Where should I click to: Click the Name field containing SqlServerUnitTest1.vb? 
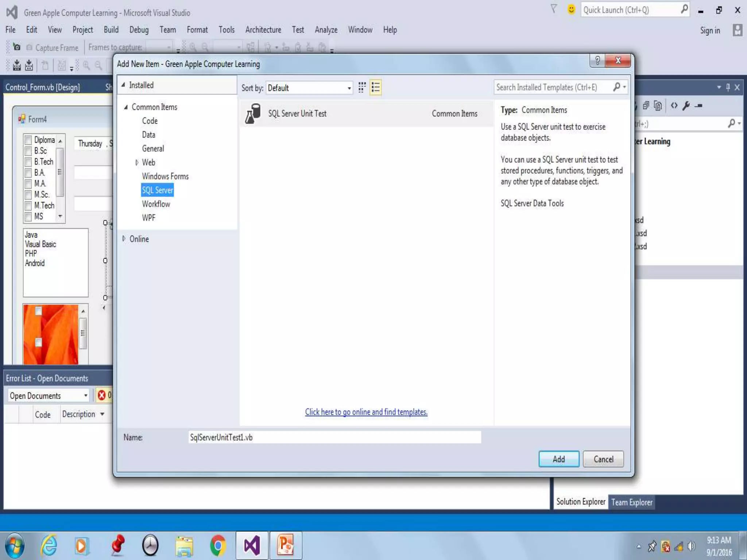(334, 437)
